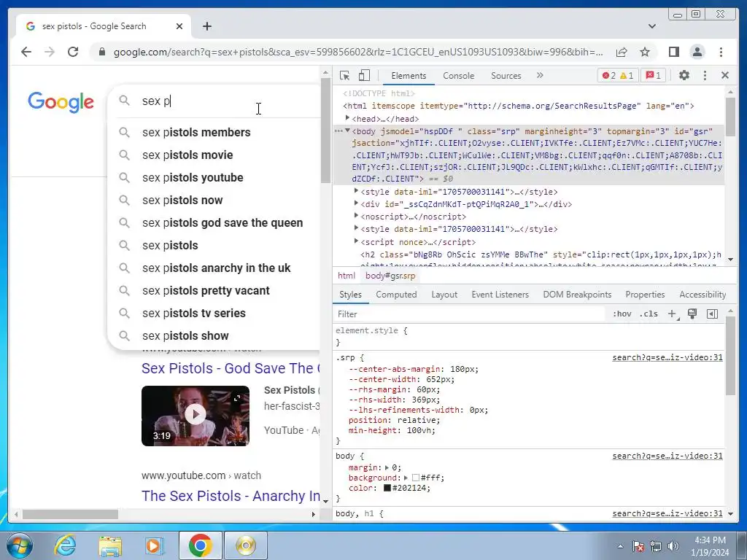Expand the first style data-iml node
This screenshot has height=560, width=747.
pos(356,191)
